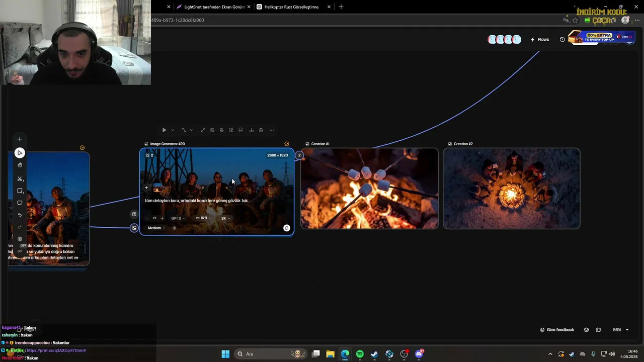
Task: Click the Windows taskbar search box
Action: coord(271,354)
